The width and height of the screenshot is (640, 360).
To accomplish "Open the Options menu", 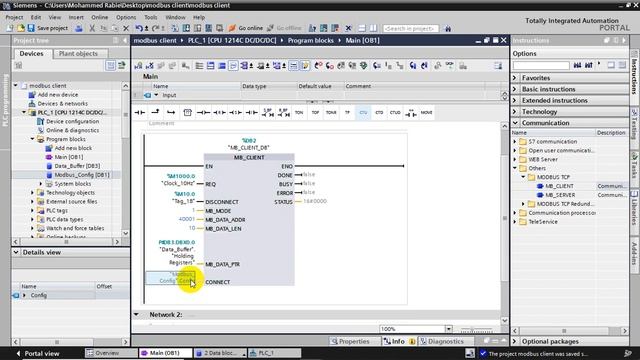I will 126,17.
